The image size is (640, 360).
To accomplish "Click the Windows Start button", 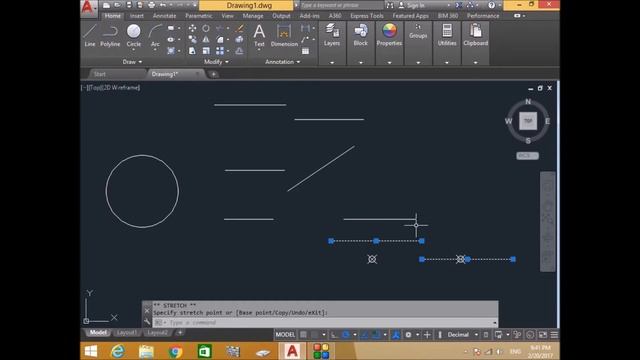I will coord(90,351).
